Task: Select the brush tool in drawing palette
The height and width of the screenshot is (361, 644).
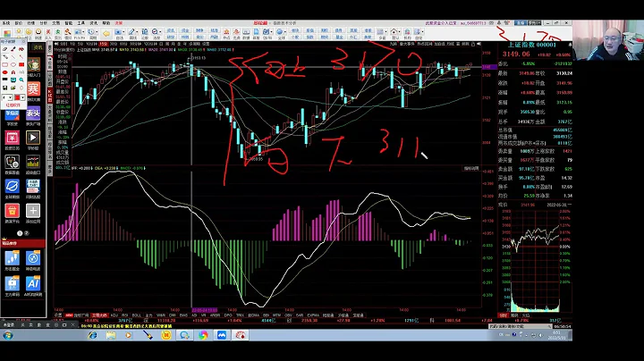Action: click(13, 49)
